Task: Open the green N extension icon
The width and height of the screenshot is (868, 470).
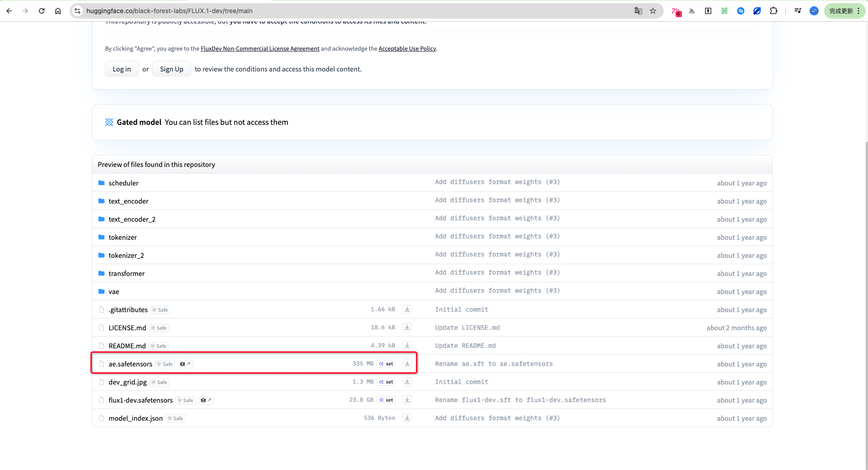Action: click(x=724, y=11)
